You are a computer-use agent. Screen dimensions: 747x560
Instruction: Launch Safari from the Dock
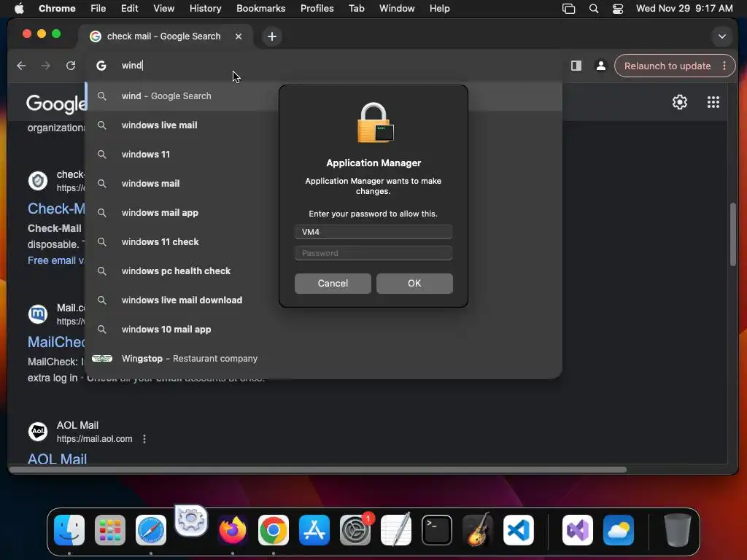click(x=150, y=530)
